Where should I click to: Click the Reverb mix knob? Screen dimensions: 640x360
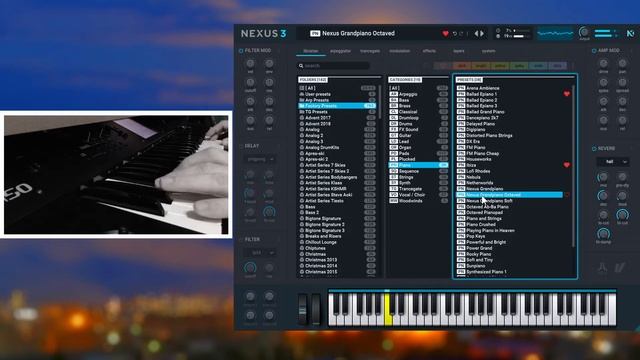click(x=603, y=177)
